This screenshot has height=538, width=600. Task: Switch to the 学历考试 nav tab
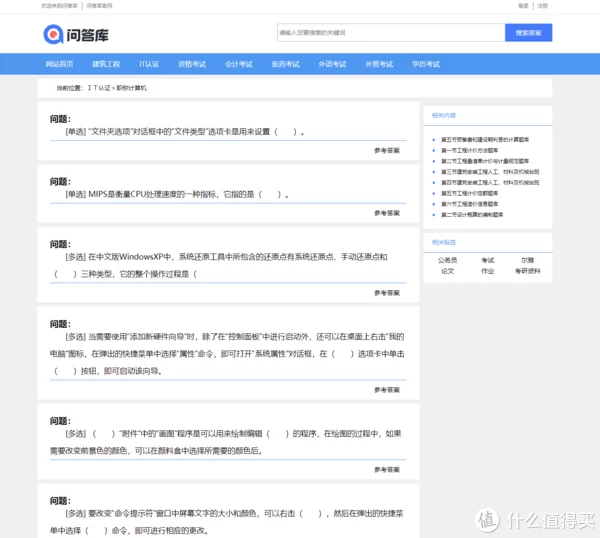[425, 64]
